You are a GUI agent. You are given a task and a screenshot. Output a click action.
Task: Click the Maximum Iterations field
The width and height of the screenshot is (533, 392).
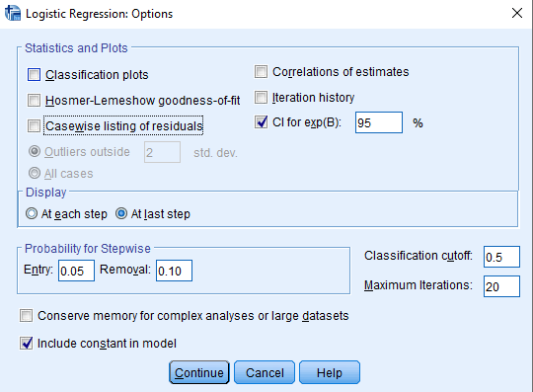[501, 286]
